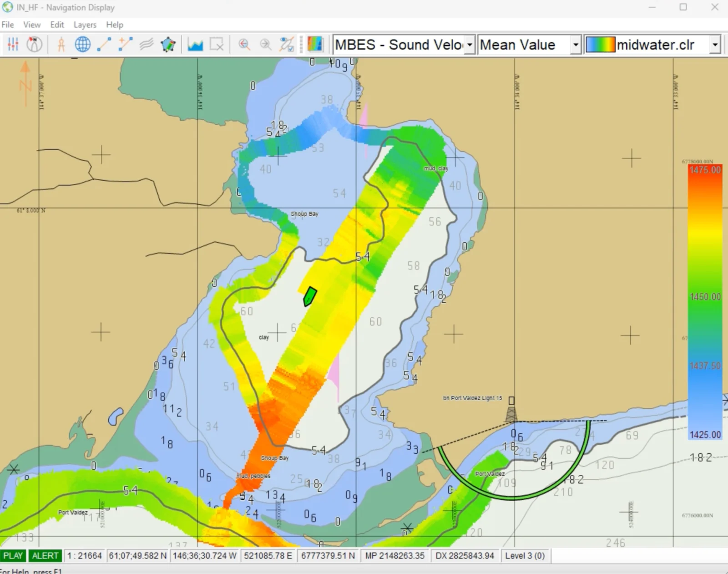Open the Help menu

pos(115,25)
